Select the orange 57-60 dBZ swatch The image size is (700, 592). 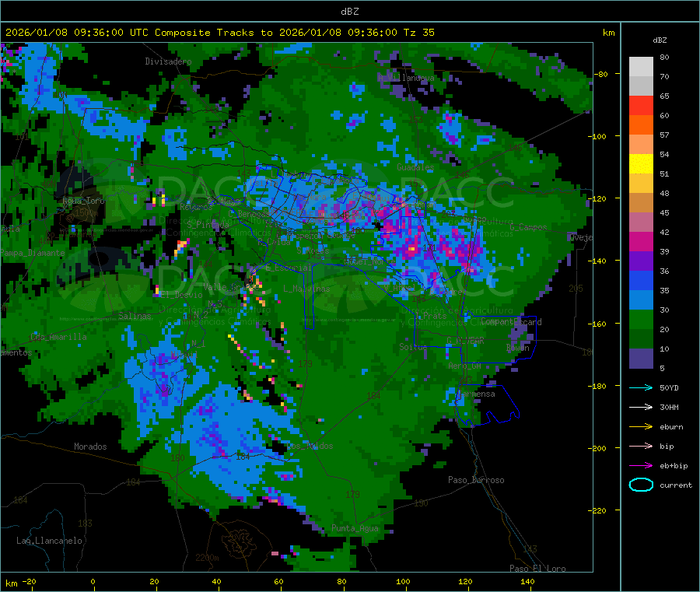pos(641,125)
